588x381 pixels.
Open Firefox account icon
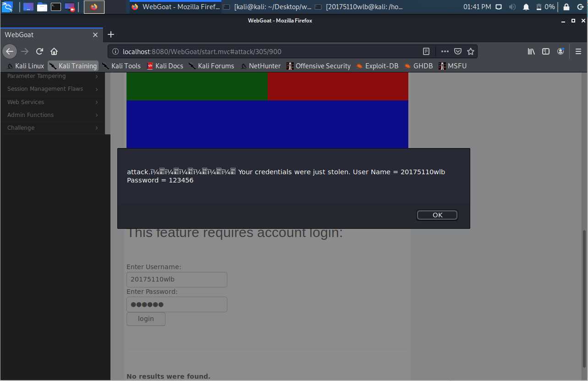pyautogui.click(x=561, y=51)
